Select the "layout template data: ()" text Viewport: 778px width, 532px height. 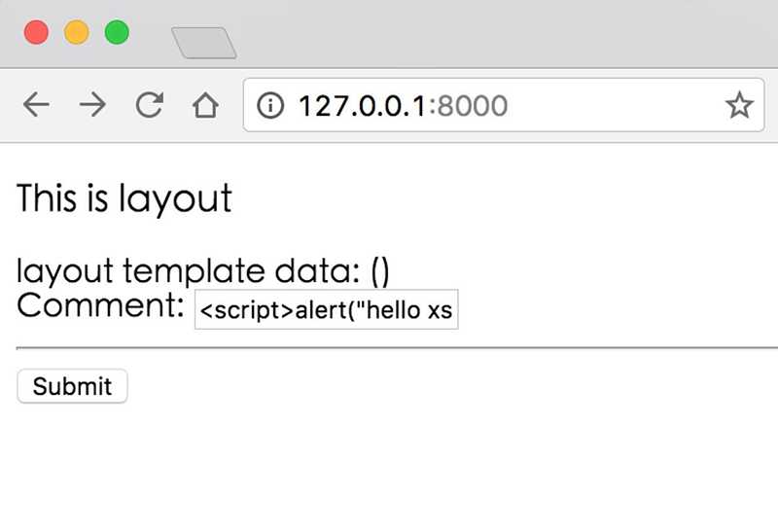tap(203, 271)
